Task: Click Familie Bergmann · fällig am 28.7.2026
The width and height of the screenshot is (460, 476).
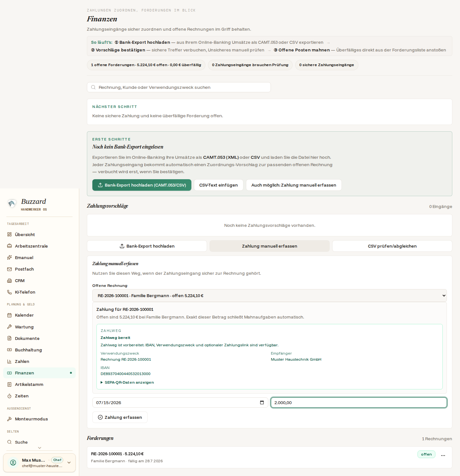Action: click(127, 461)
